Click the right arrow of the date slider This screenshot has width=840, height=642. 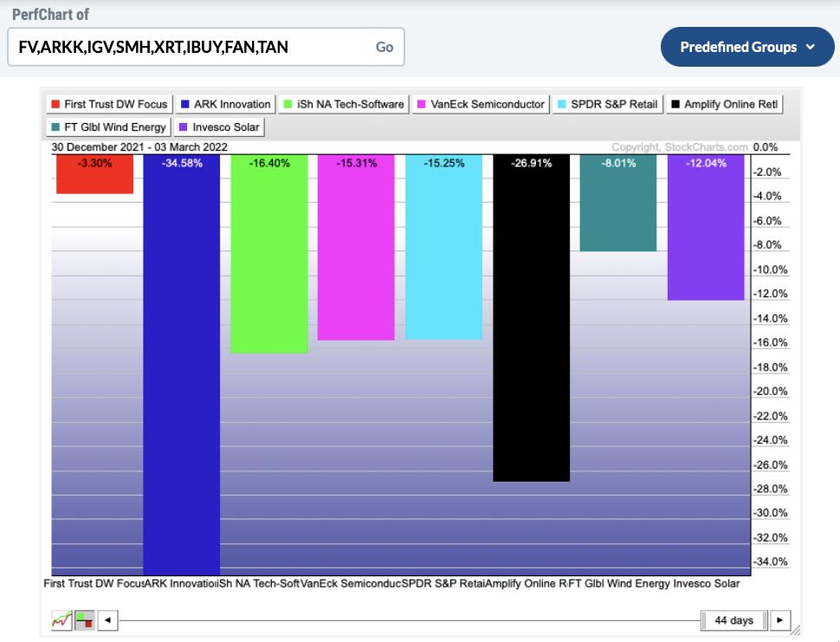tap(780, 620)
